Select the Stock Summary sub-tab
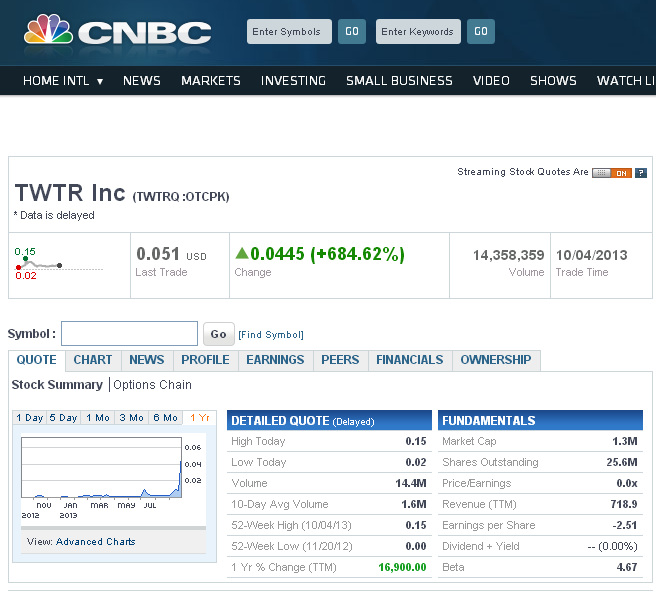 point(57,385)
